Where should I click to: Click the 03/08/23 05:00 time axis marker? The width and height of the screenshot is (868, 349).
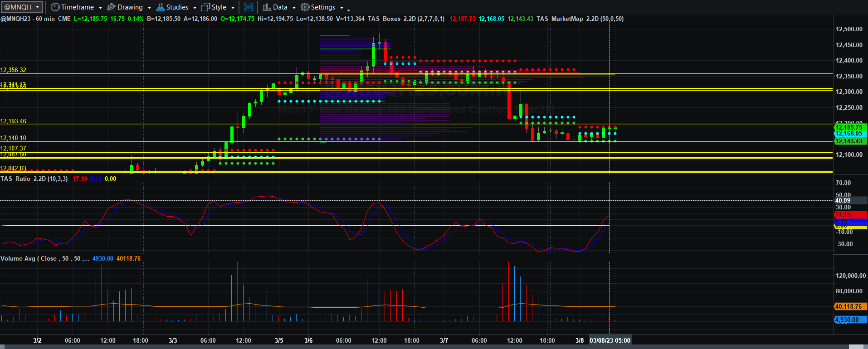coord(610,340)
